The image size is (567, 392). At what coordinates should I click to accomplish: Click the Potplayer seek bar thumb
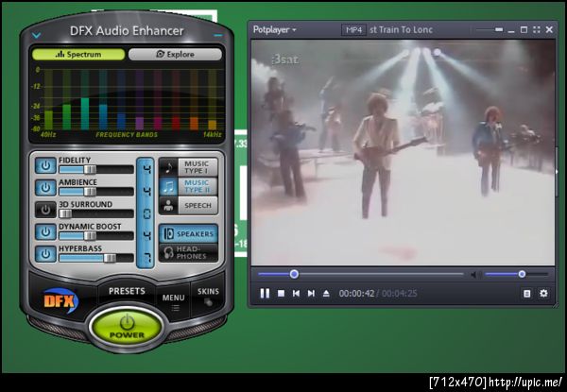[294, 274]
